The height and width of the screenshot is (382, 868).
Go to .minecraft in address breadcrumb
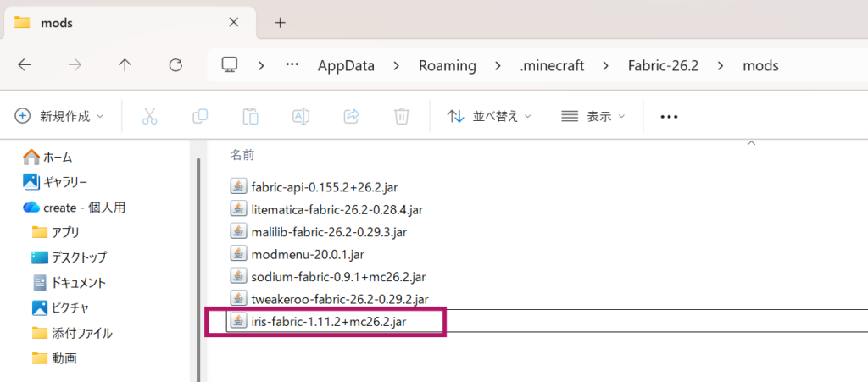(x=552, y=66)
